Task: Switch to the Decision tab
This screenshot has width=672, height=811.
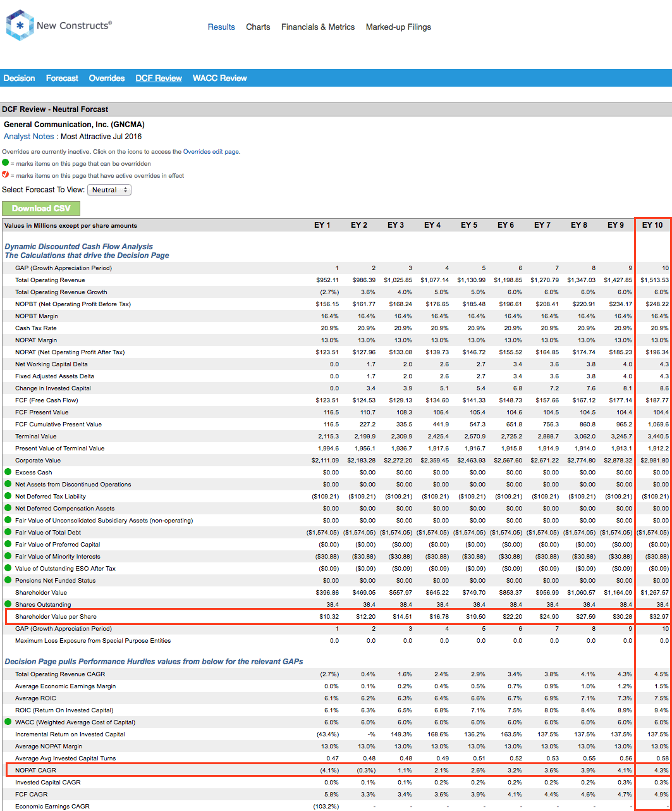Action: 20,78
